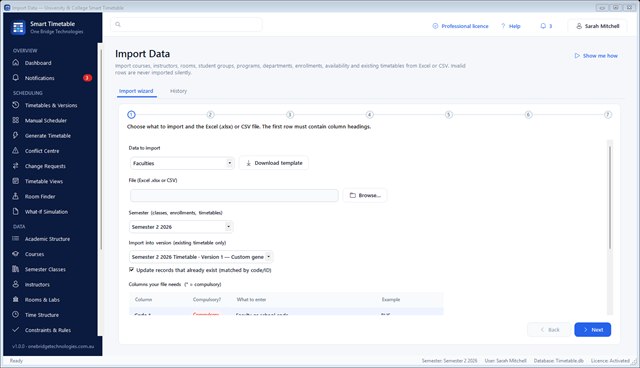Click the Show me how play icon
Viewport: 640px width, 368px height.
pos(577,55)
